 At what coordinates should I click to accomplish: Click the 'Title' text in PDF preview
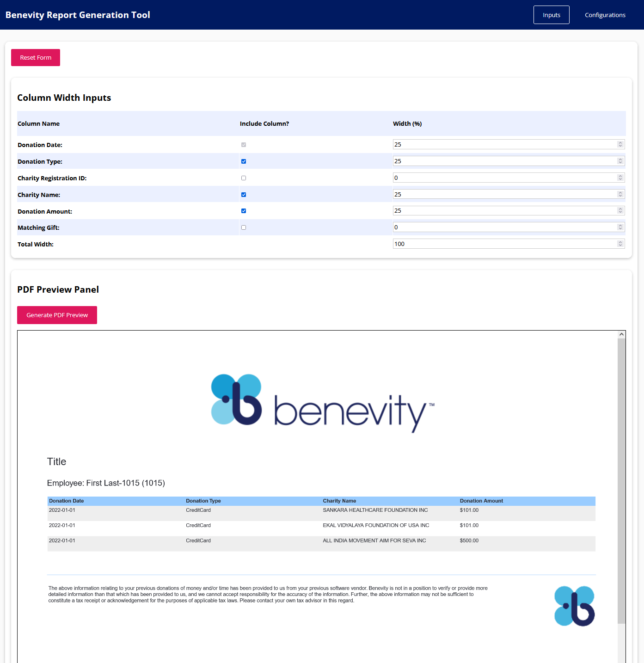click(56, 461)
